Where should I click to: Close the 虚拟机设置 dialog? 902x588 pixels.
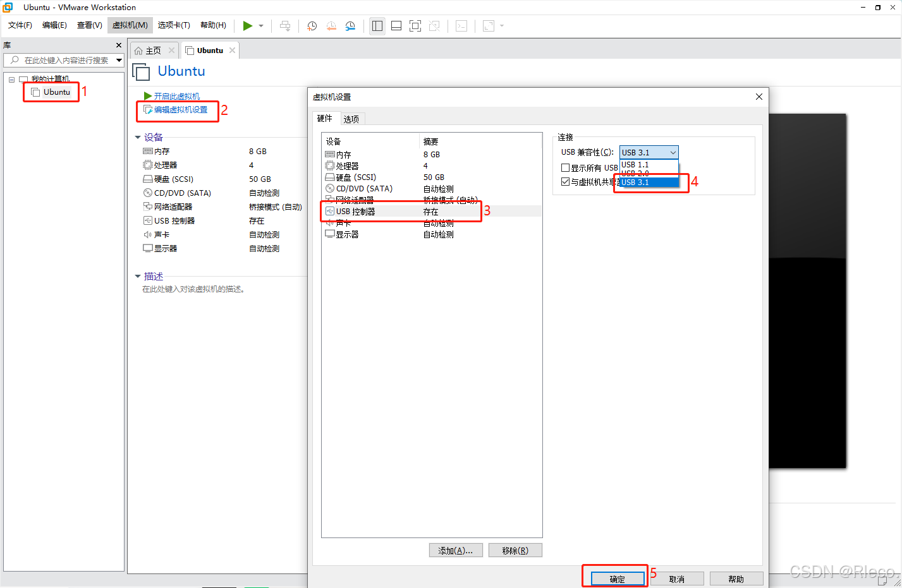click(759, 97)
